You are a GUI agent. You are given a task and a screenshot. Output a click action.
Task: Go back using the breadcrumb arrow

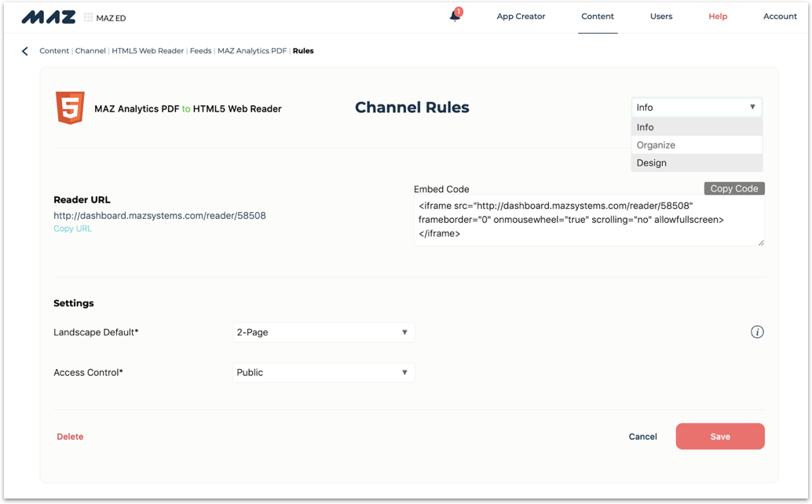click(25, 51)
